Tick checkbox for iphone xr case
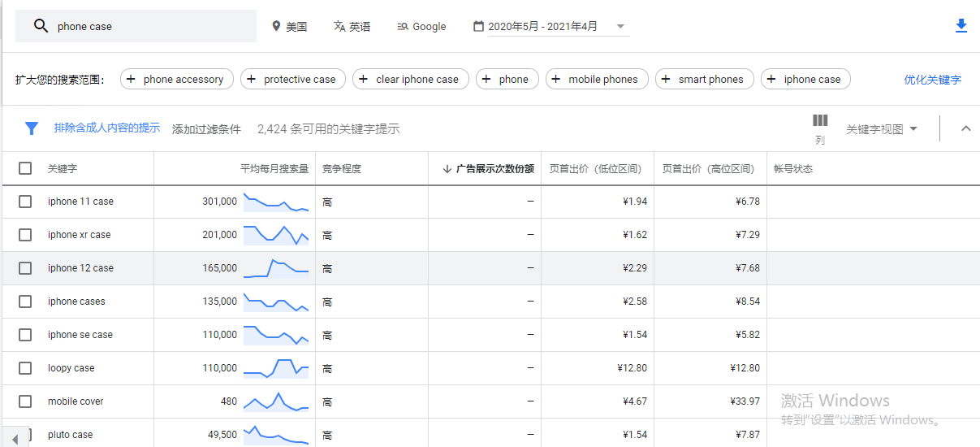The height and width of the screenshot is (447, 980). pos(25,235)
